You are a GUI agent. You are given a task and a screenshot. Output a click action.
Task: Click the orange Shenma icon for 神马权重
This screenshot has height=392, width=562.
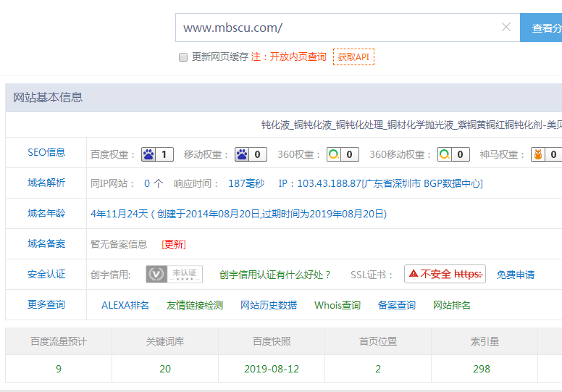click(538, 154)
